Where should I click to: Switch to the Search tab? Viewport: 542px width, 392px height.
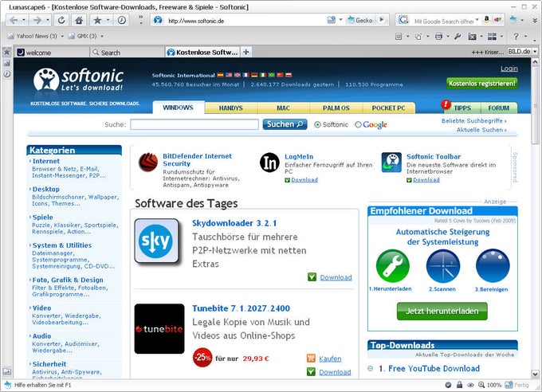pyautogui.click(x=127, y=53)
